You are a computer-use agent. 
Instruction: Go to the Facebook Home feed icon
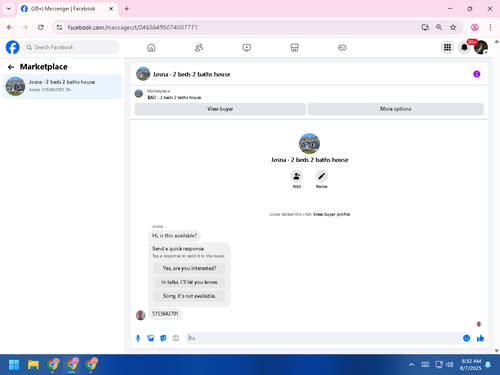pyautogui.click(x=151, y=48)
